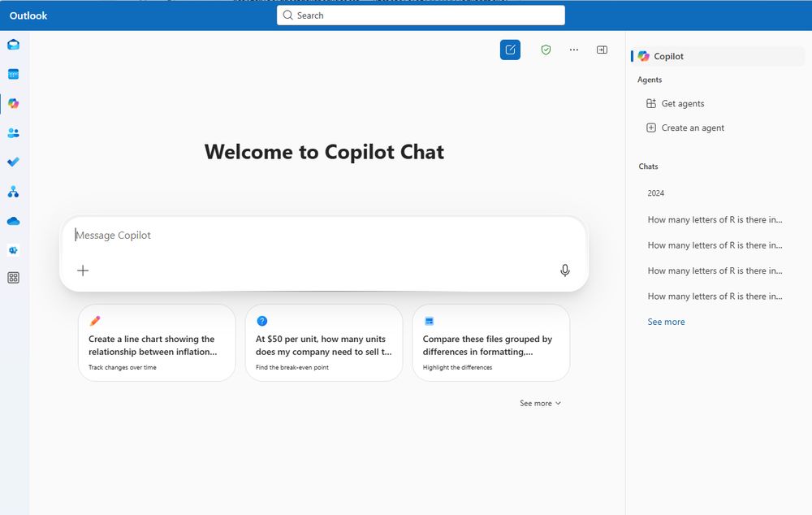Click into the Message Copilot text field

(324, 236)
